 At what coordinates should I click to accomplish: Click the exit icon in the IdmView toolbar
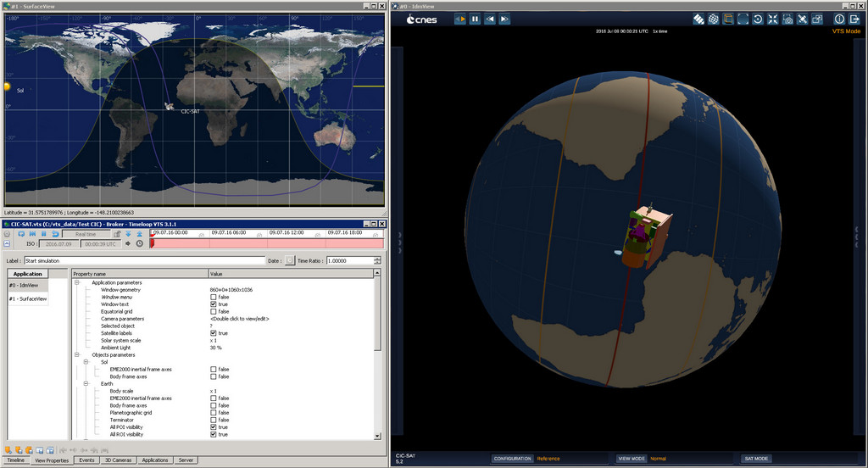tap(854, 19)
